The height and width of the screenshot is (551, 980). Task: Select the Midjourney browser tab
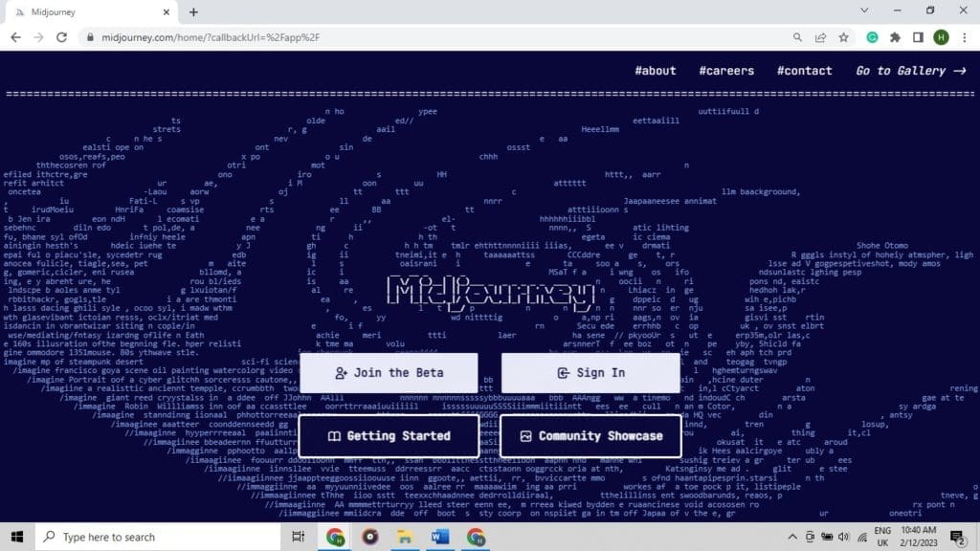tap(89, 11)
